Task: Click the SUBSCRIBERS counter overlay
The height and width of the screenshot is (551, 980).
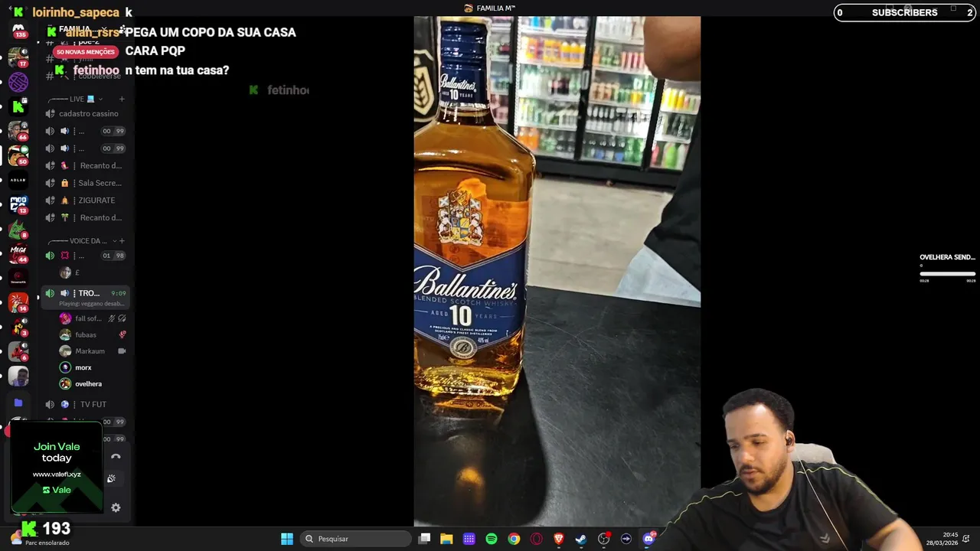Action: (905, 12)
